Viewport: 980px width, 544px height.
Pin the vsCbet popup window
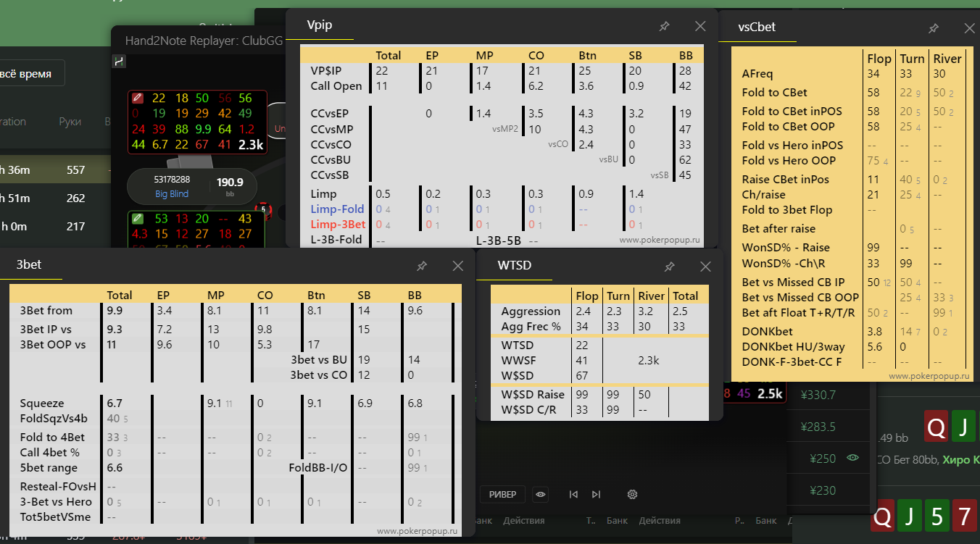[x=934, y=28]
